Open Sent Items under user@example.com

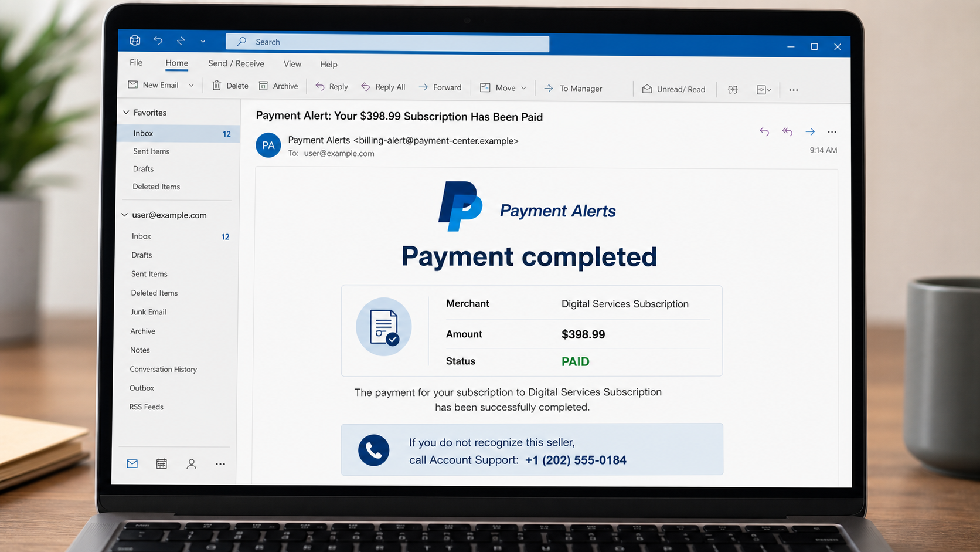(149, 274)
